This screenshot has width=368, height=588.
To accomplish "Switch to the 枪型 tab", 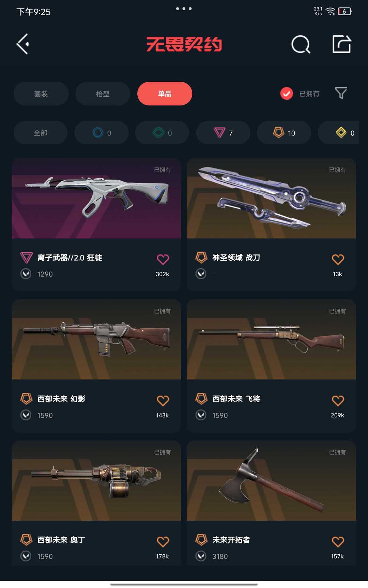I will click(103, 94).
